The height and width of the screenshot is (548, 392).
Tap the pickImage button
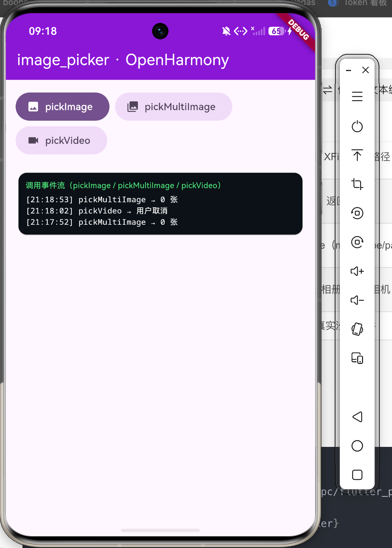pyautogui.click(x=62, y=107)
